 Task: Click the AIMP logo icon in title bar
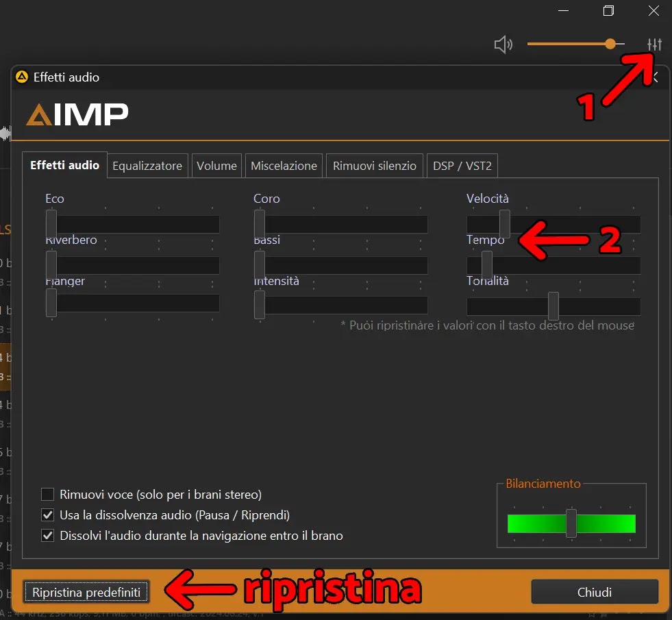pos(21,77)
